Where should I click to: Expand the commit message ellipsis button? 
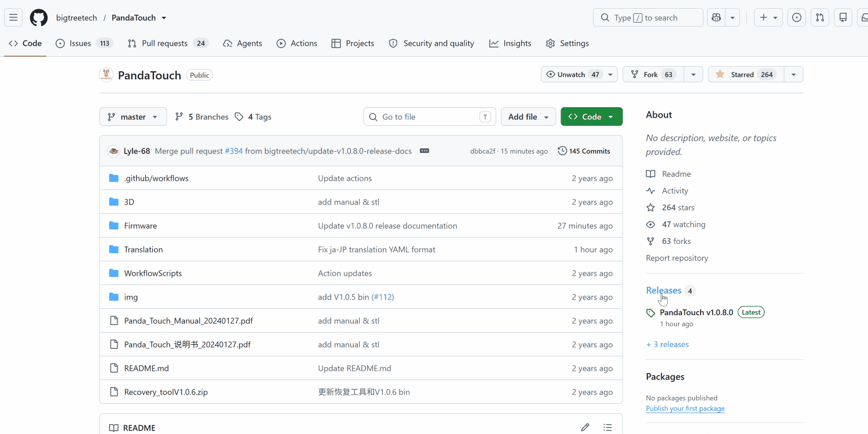click(x=424, y=151)
